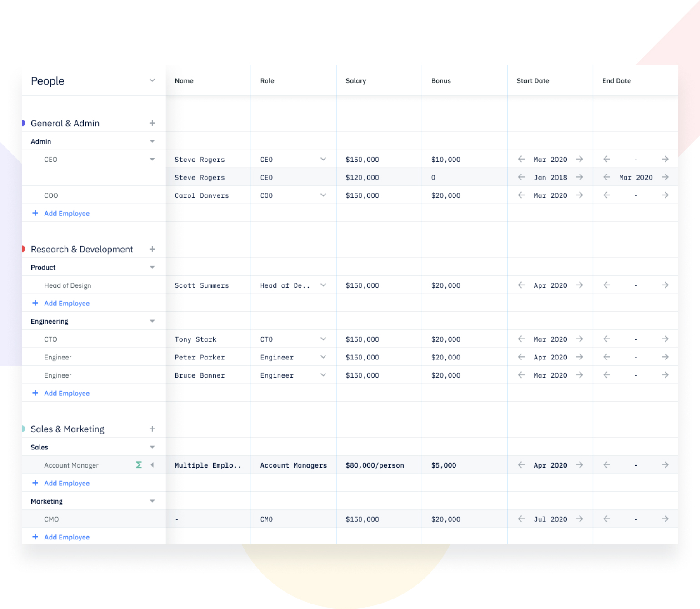
Task: Collapse the Product group
Action: coord(152,267)
